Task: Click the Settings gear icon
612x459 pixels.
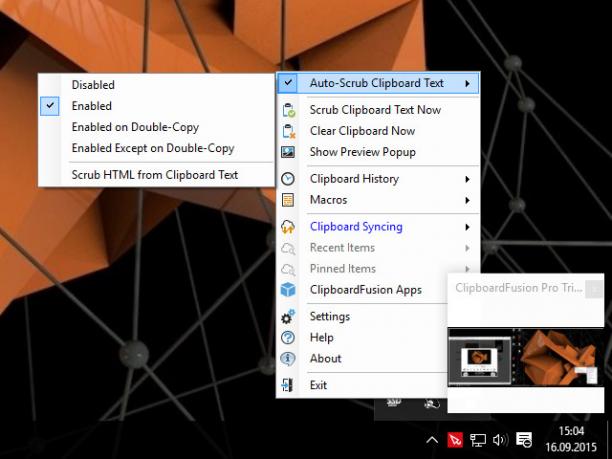Action: click(288, 317)
